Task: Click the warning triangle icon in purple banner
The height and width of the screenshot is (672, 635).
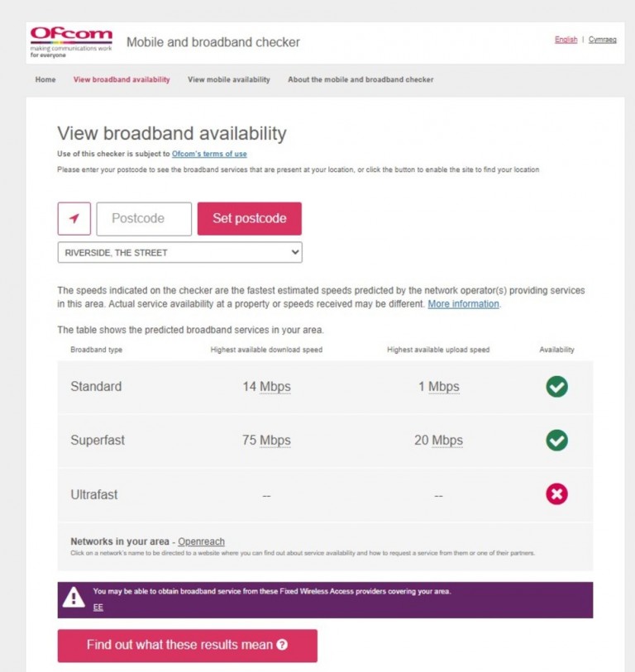Action: [74, 597]
